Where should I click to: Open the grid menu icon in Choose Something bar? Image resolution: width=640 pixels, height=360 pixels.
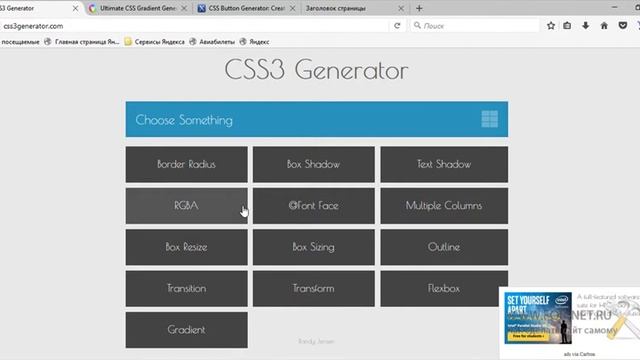point(489,119)
